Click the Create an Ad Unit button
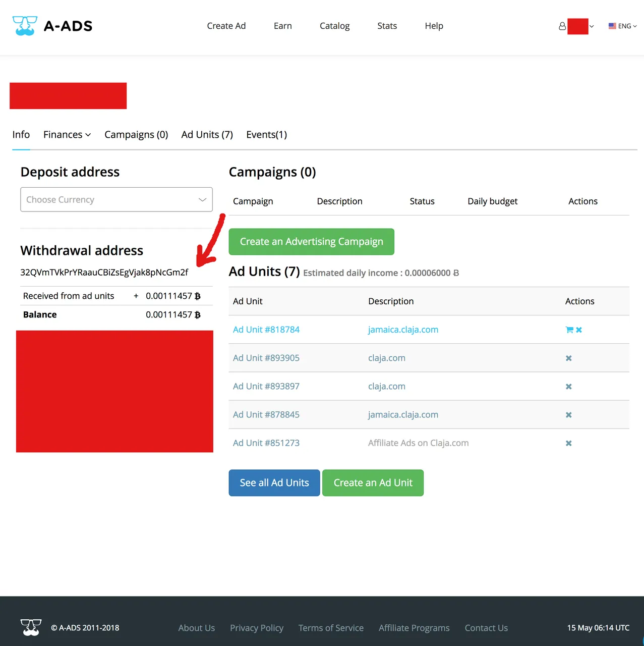Viewport: 644px width, 646px height. tap(373, 483)
